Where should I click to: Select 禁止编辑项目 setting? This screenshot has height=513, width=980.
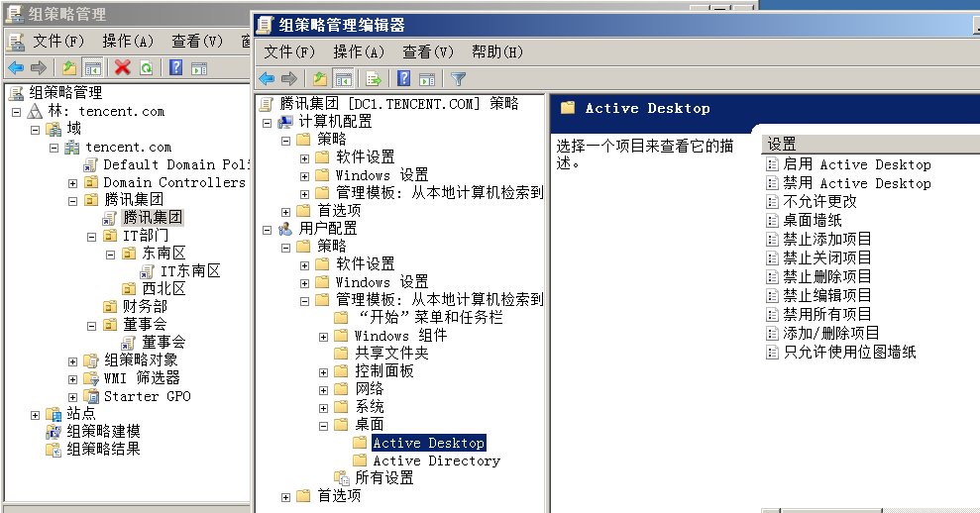826,295
